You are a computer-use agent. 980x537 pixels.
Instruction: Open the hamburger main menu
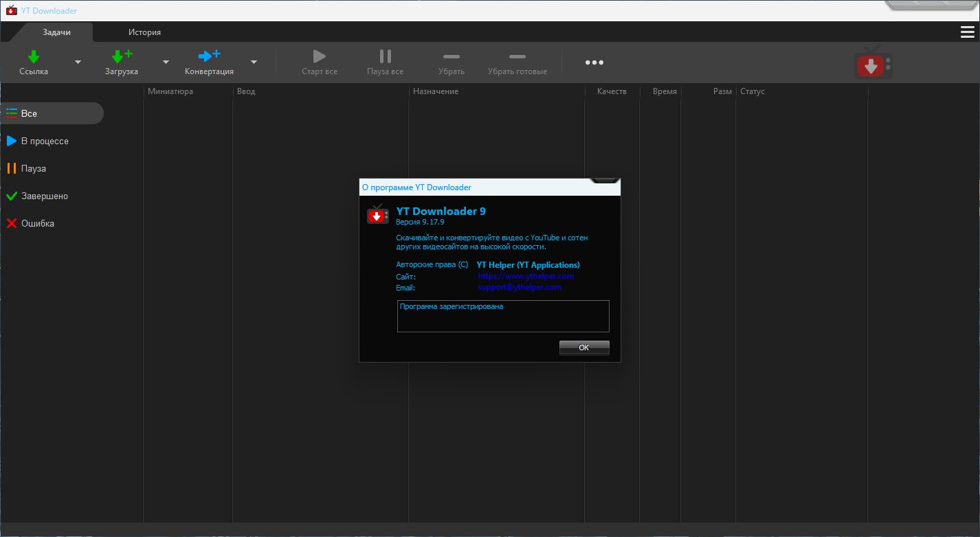tap(967, 32)
